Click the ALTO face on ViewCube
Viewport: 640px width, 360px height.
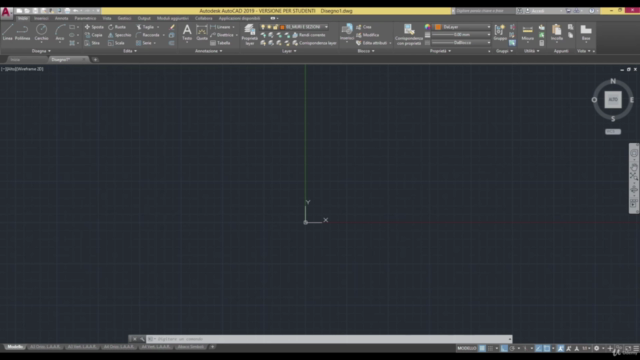tap(613, 100)
